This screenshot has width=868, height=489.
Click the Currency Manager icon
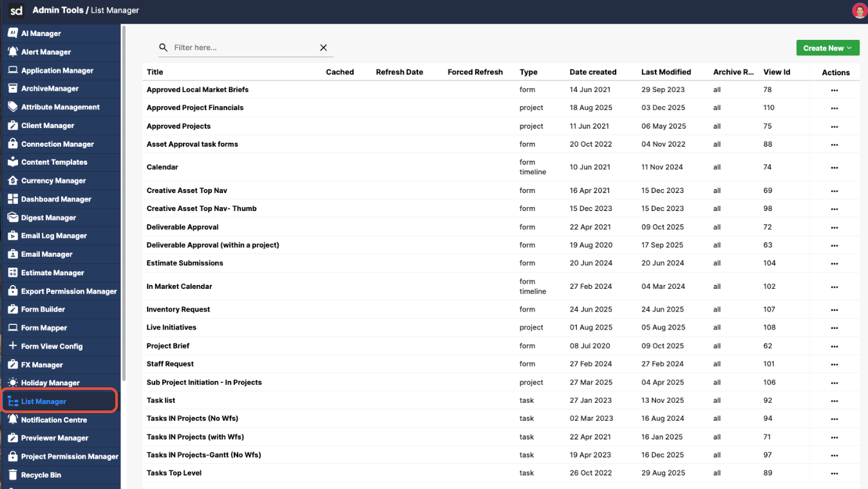[13, 181]
